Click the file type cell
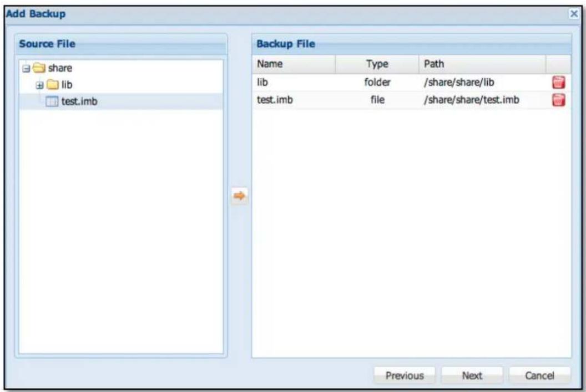 pyautogui.click(x=377, y=100)
